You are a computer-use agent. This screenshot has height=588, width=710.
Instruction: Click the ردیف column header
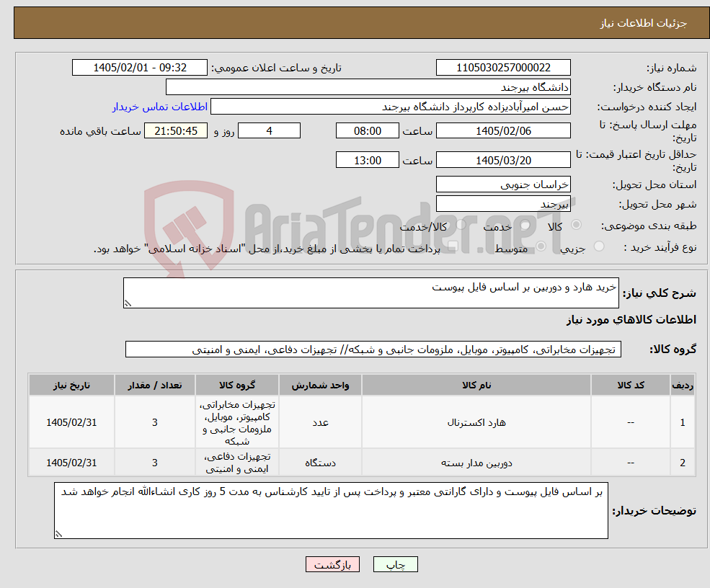click(x=683, y=385)
